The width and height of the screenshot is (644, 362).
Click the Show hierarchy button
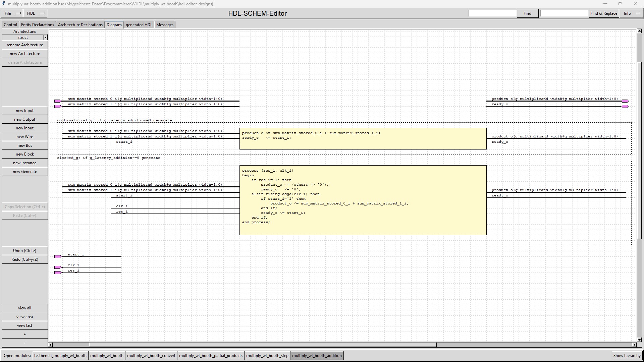627,356
